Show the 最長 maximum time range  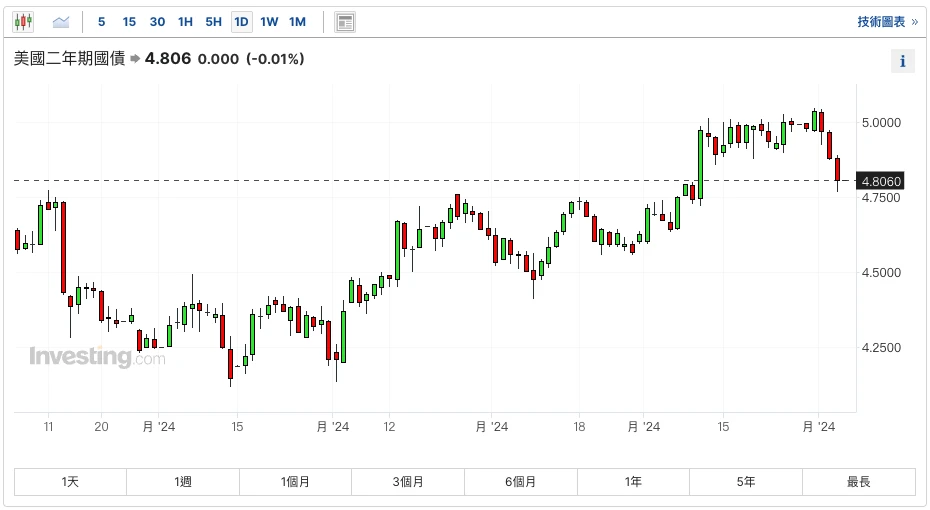click(x=858, y=482)
